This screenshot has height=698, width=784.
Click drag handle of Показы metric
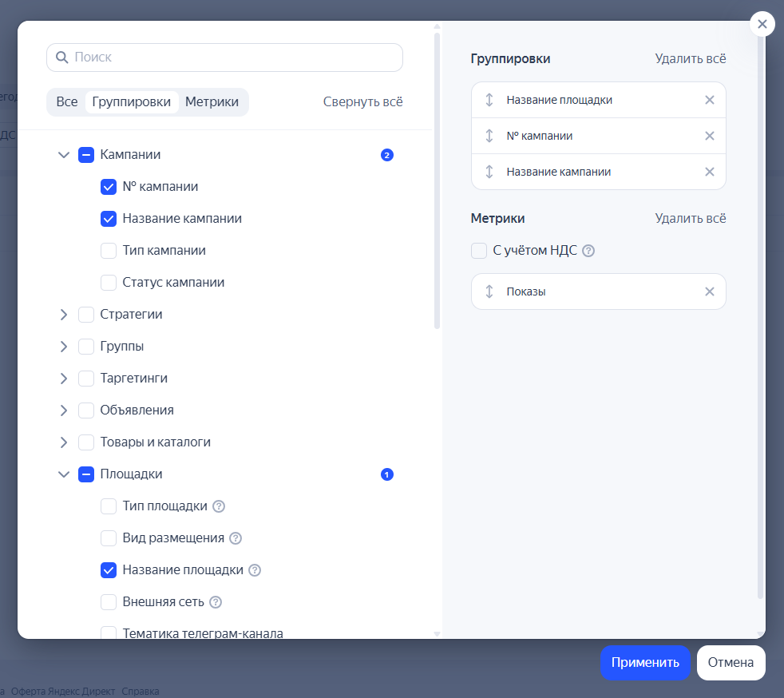tap(489, 291)
